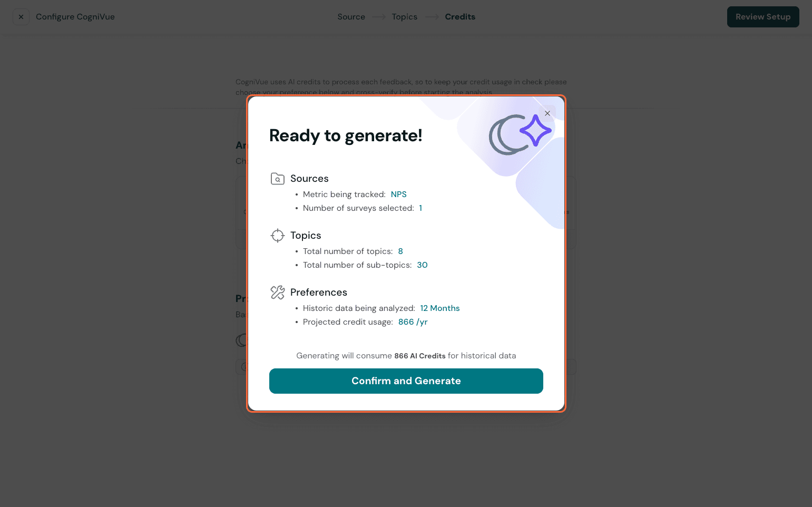This screenshot has width=812, height=507.
Task: Click the NPS metric value
Action: pos(398,194)
